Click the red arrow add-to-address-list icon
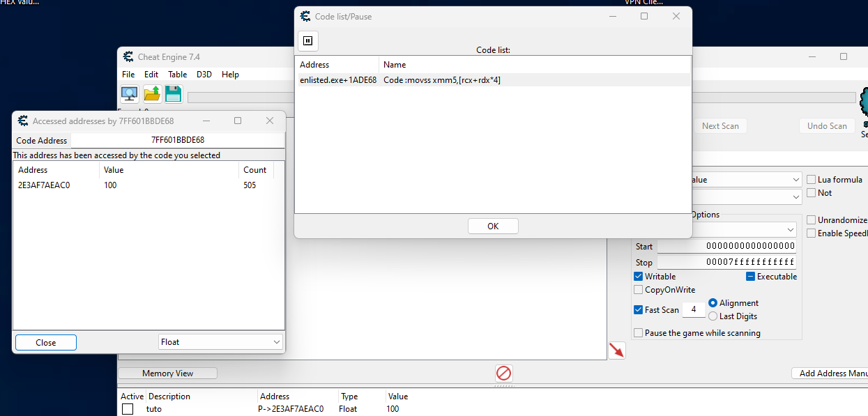The width and height of the screenshot is (868, 416). point(616,350)
